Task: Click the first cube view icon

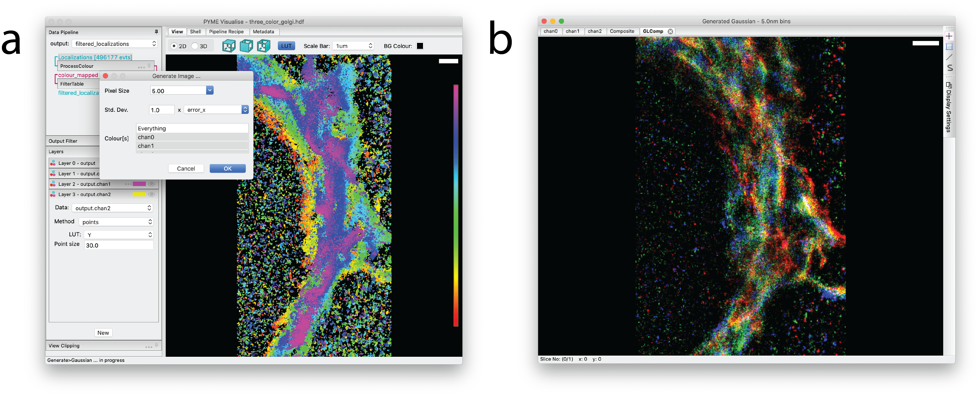Action: pos(229,46)
